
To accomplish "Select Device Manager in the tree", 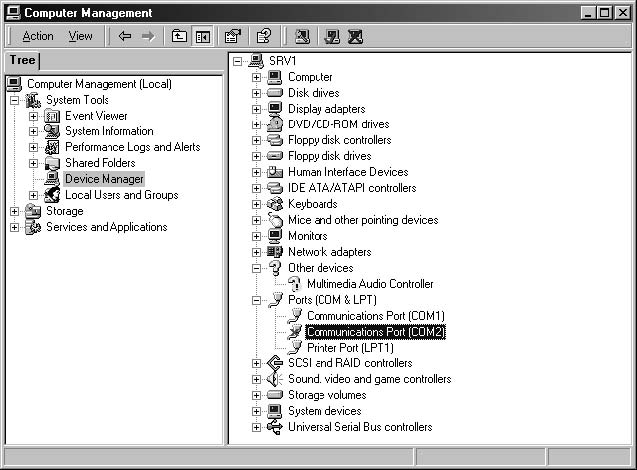I will [104, 179].
